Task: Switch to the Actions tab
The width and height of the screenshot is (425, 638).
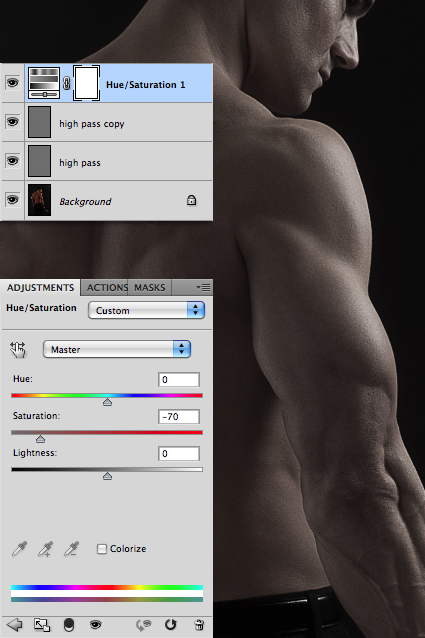Action: coord(107,288)
